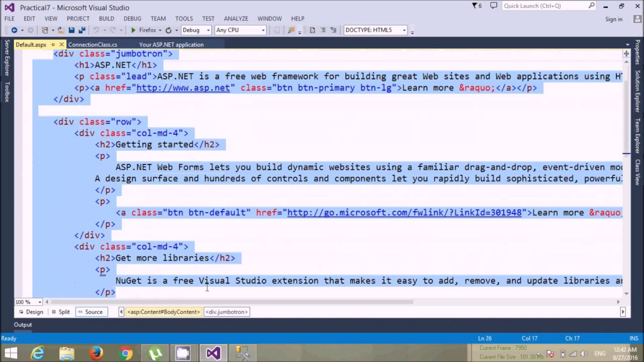The width and height of the screenshot is (644, 362).
Task: Click the editor split handle above the scrollbar
Action: click(626, 53)
